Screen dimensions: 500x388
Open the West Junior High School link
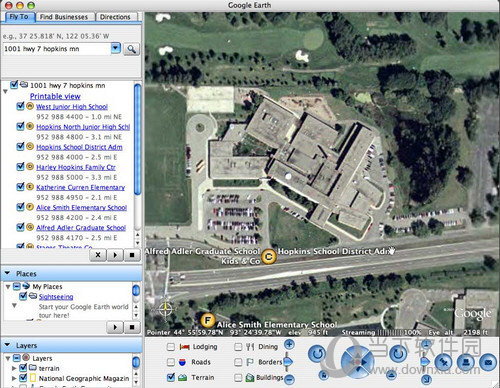pos(72,107)
